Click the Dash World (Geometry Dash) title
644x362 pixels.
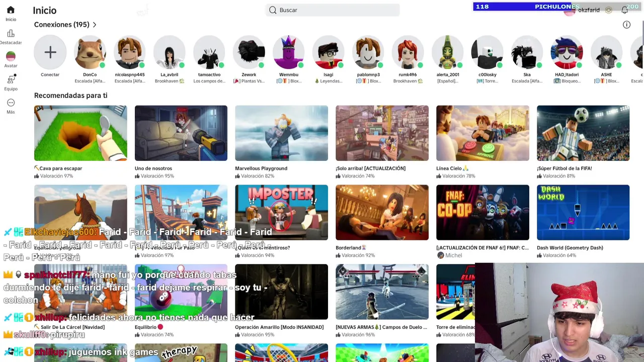(x=570, y=248)
